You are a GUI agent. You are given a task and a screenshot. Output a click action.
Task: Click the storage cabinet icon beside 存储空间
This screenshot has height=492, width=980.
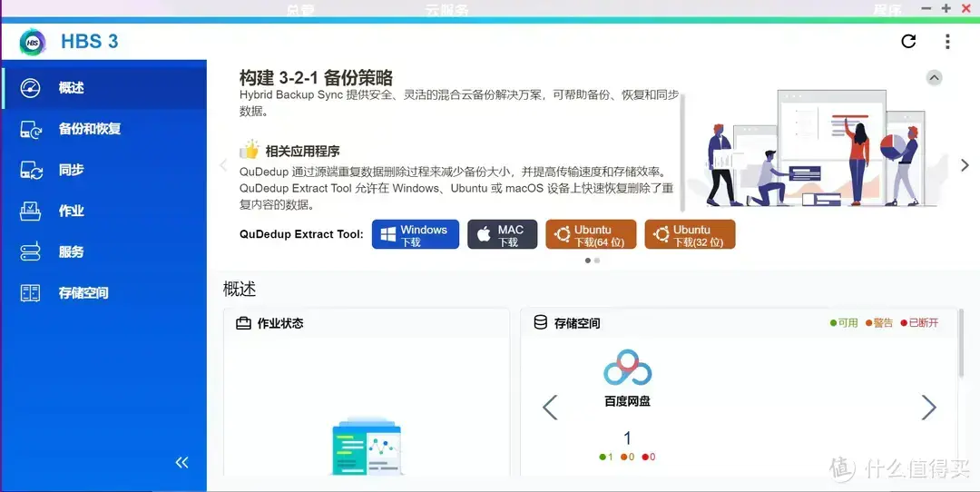point(31,293)
